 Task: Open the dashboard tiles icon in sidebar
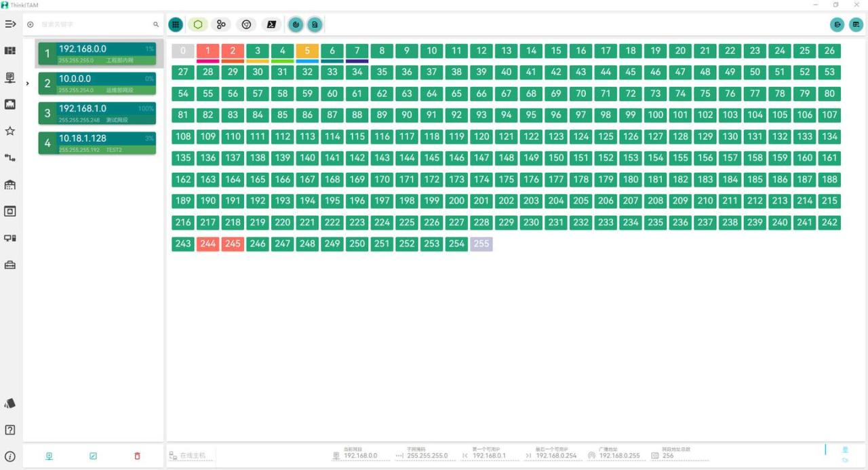tap(10, 51)
